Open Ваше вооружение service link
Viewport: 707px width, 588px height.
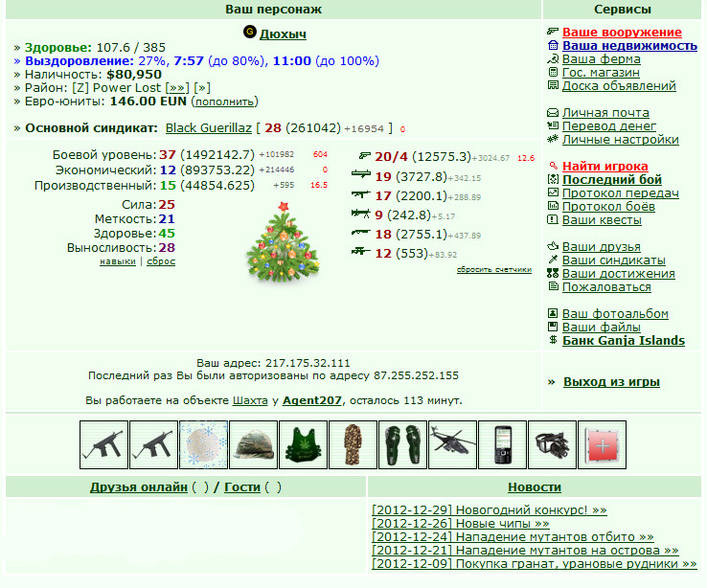[x=622, y=32]
